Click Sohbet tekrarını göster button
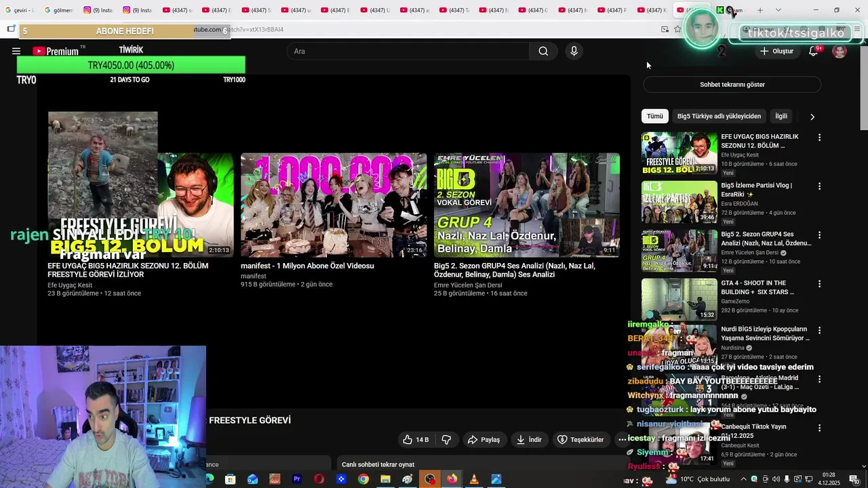The height and width of the screenshot is (488, 868). coord(732,85)
